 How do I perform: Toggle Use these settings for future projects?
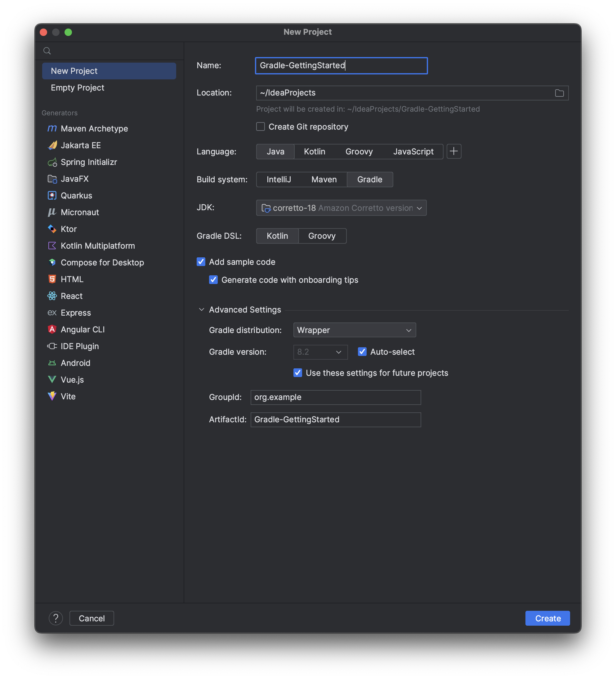click(x=298, y=373)
